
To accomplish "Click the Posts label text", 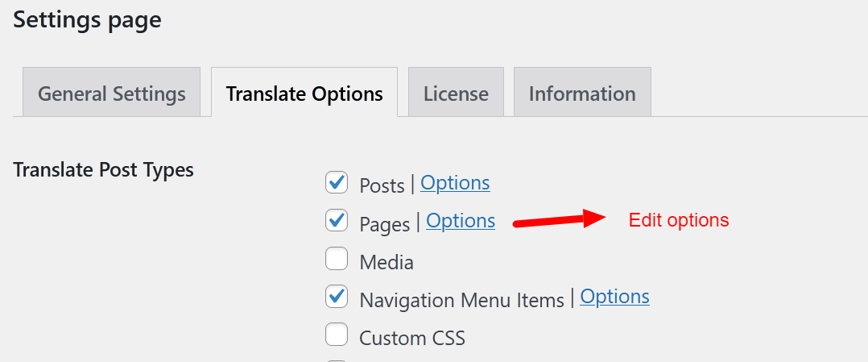I will pyautogui.click(x=382, y=185).
